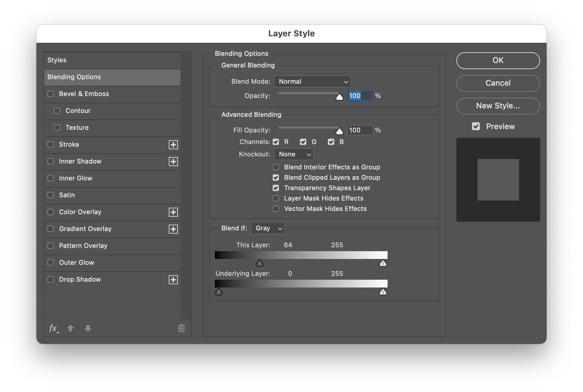Select Blending Options in the left list

pyautogui.click(x=112, y=77)
